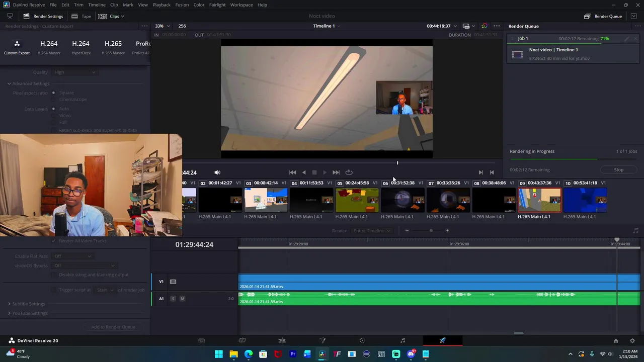This screenshot has width=644, height=362.
Task: Go to next clip button
Action: 480,172
